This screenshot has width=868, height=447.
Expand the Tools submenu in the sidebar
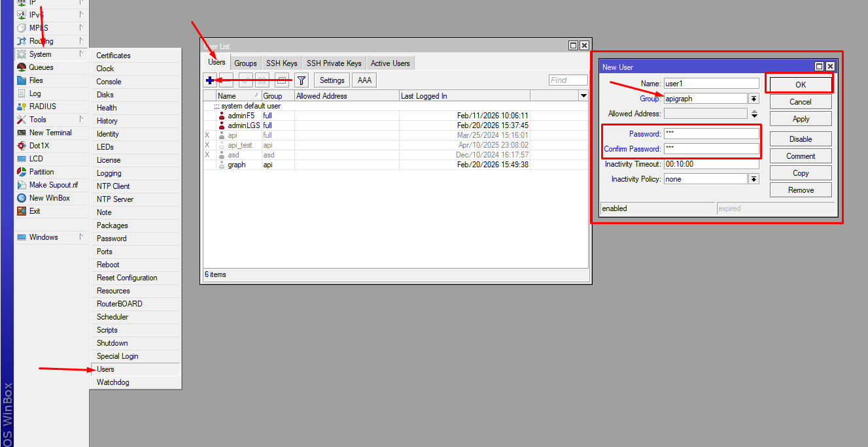pos(82,119)
